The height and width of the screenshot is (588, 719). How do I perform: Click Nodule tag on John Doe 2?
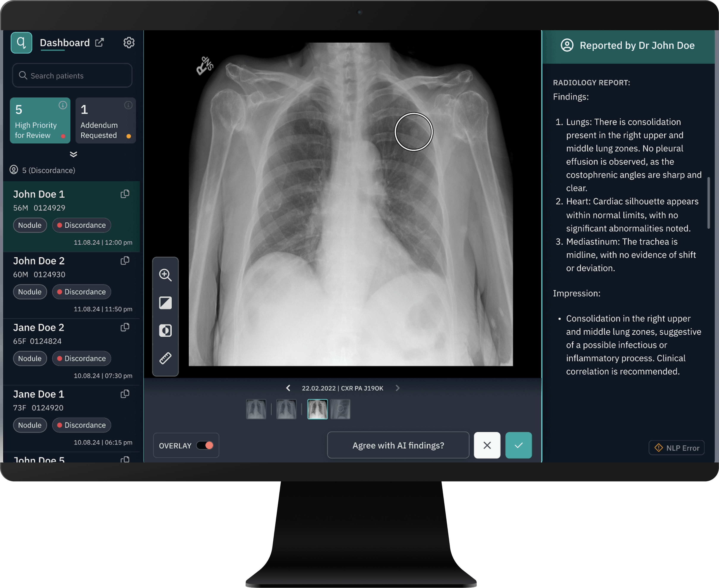30,292
